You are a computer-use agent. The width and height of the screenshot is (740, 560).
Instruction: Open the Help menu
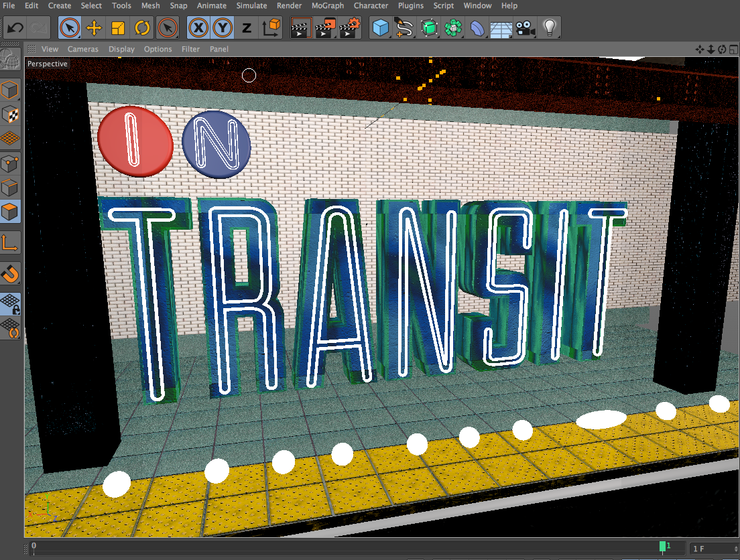pyautogui.click(x=509, y=5)
